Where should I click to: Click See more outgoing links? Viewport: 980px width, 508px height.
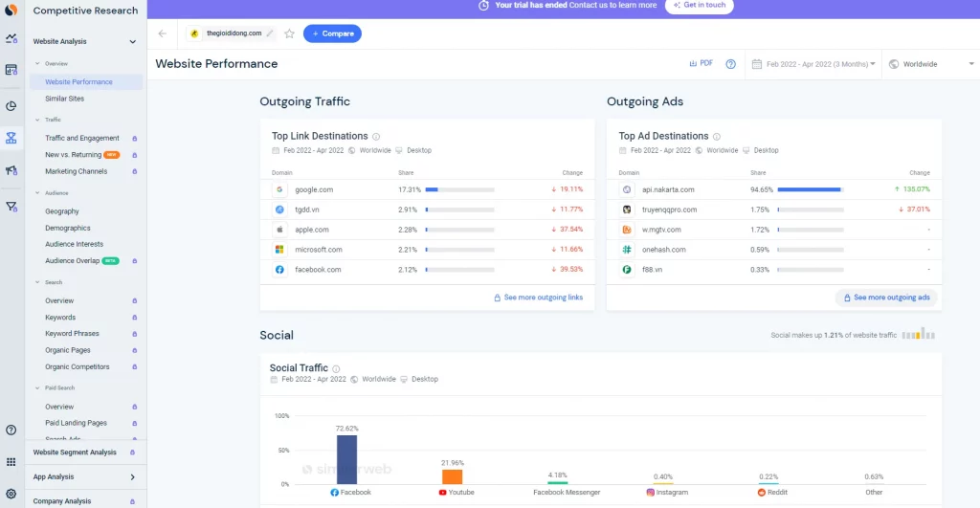point(538,298)
